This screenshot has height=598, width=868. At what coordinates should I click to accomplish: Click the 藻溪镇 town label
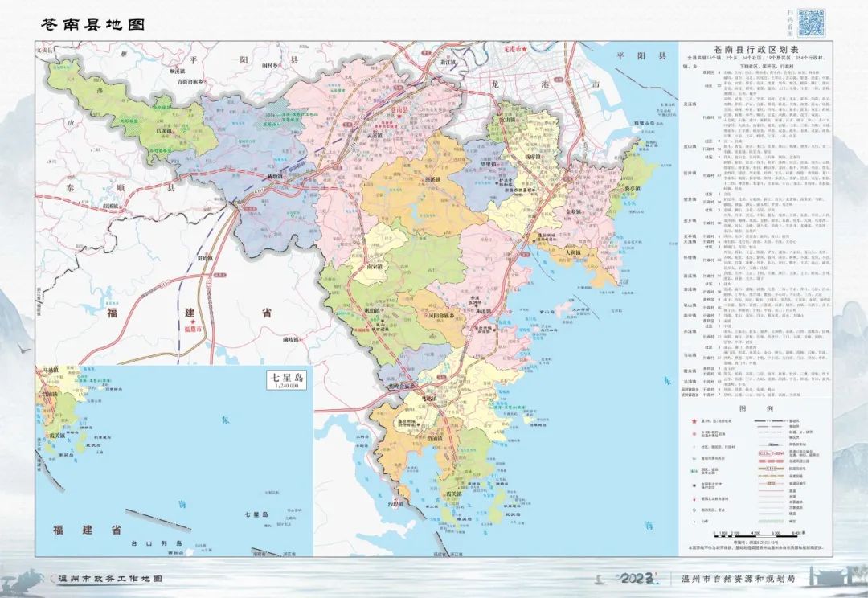click(433, 180)
